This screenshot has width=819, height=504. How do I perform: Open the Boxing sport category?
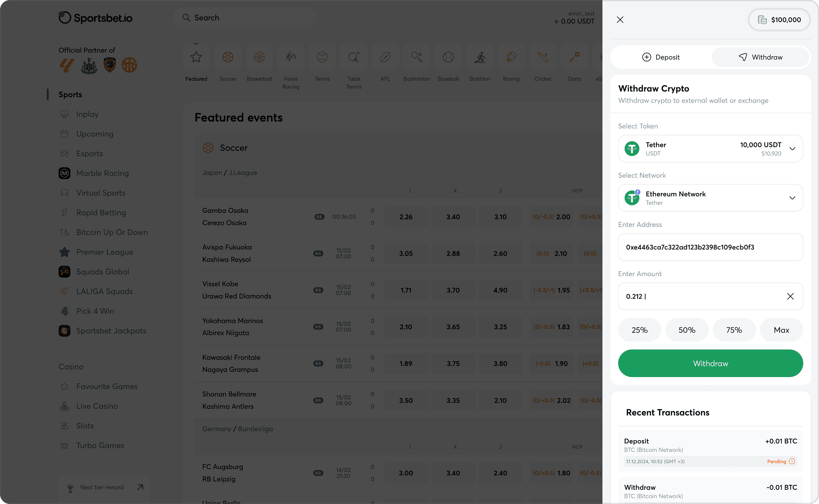[511, 57]
